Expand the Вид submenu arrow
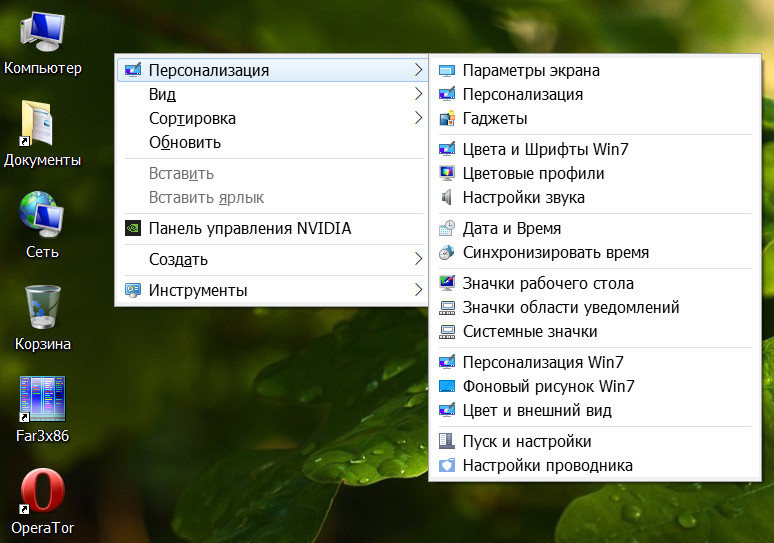Screen dimensions: 774x543 [x=419, y=94]
